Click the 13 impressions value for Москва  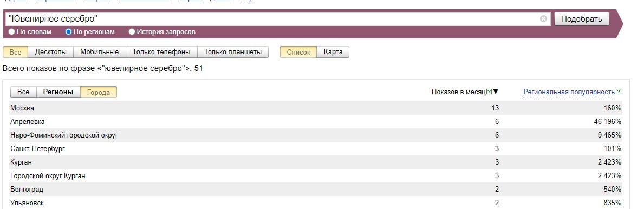[x=495, y=108]
